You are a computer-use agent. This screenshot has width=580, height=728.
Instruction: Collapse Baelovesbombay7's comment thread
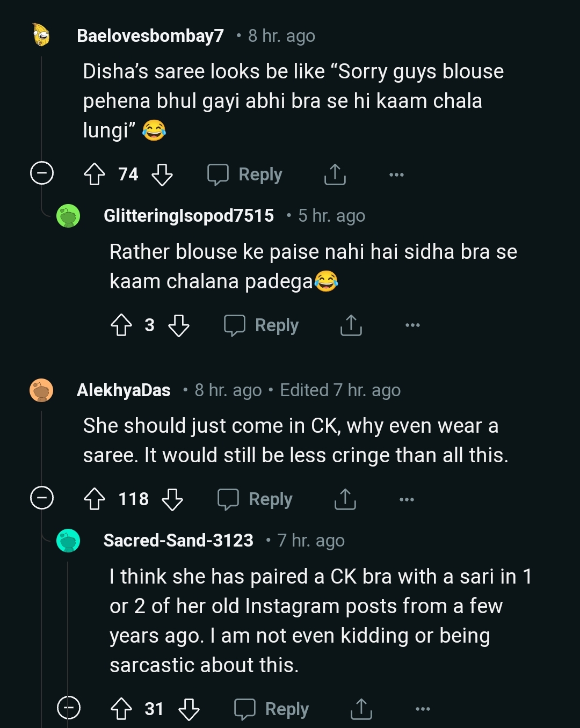click(42, 173)
